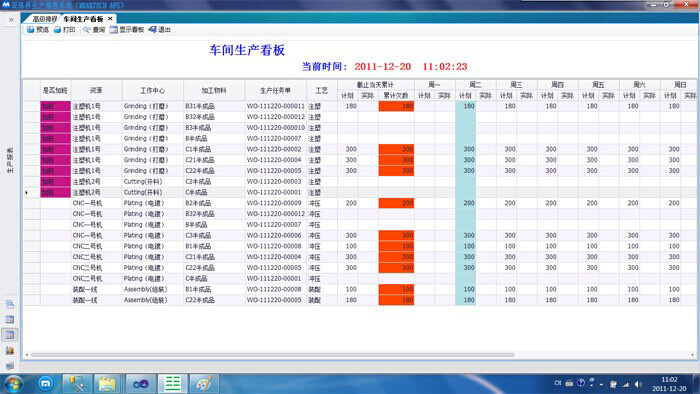Click the volume speaker tray icon

tap(638, 384)
